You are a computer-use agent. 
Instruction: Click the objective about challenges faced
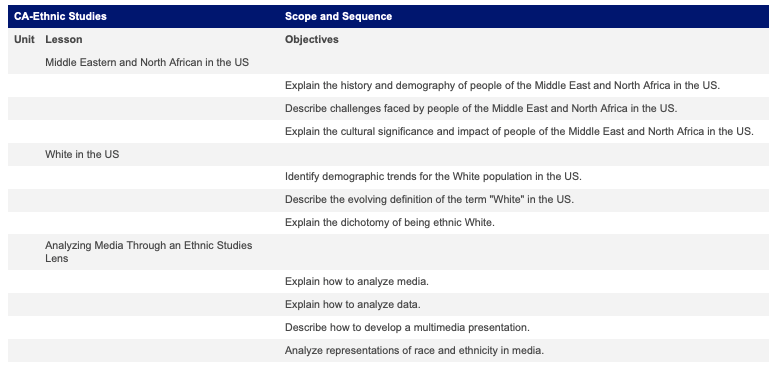click(x=481, y=108)
